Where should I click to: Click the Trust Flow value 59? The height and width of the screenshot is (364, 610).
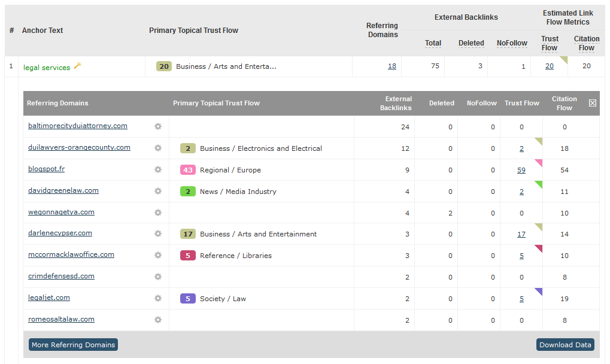point(521,170)
